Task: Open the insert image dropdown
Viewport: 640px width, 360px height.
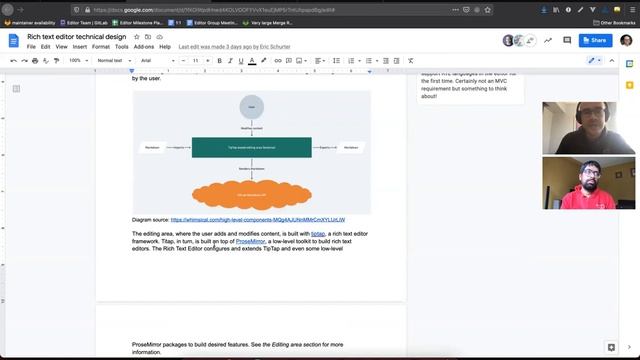Action: coord(301,61)
